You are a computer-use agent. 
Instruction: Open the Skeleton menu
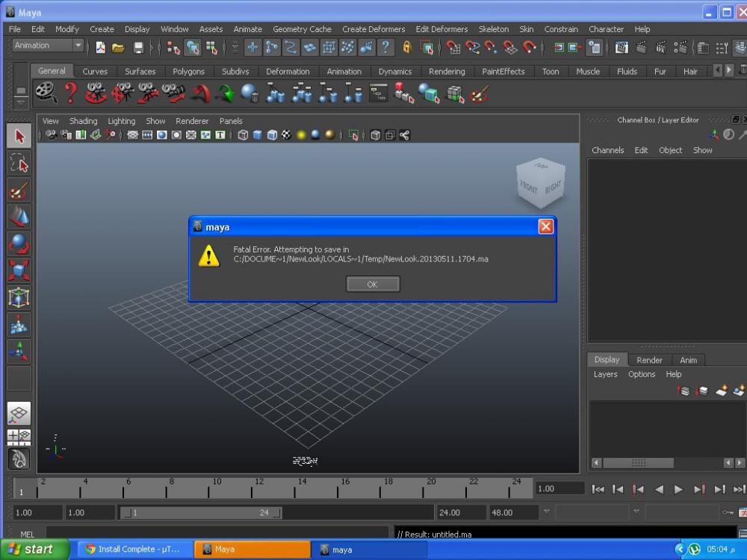(494, 29)
